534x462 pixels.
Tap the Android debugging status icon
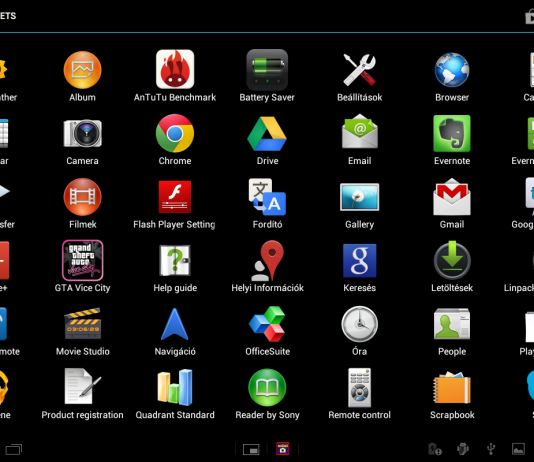tap(463, 449)
